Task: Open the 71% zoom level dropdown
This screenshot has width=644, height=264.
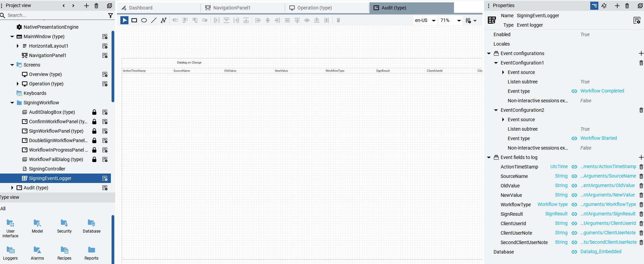Action: (x=450, y=20)
